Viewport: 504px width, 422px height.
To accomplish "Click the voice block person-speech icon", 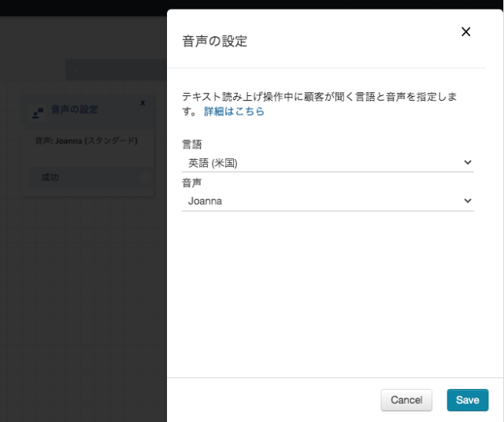I will (x=38, y=113).
